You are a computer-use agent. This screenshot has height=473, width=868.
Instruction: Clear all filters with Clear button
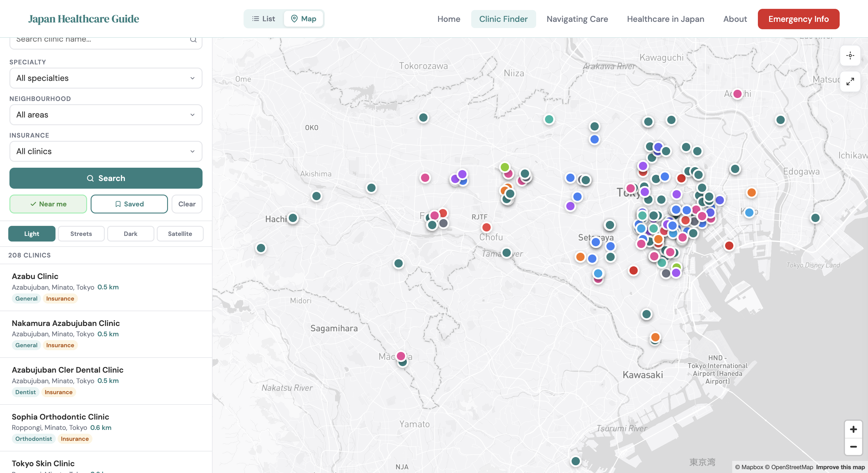click(187, 204)
